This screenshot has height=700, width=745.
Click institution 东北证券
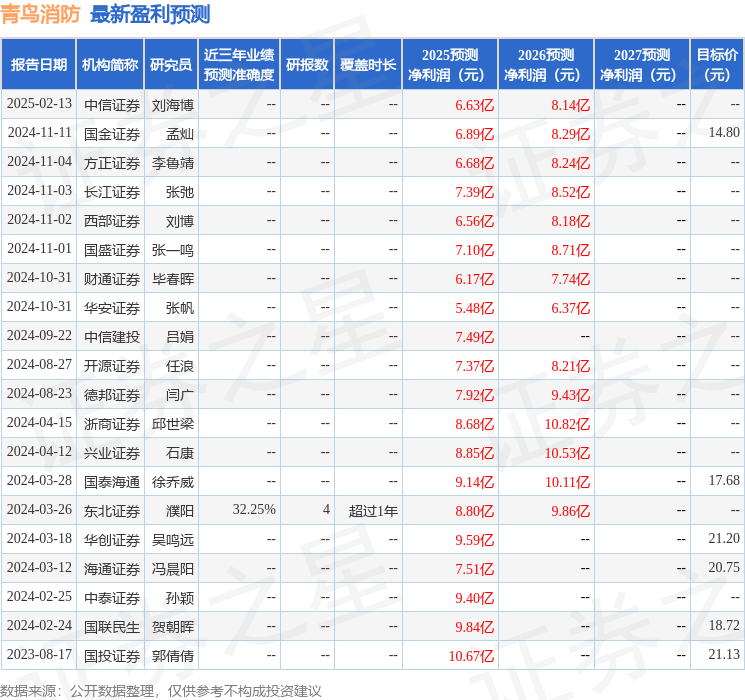point(112,511)
